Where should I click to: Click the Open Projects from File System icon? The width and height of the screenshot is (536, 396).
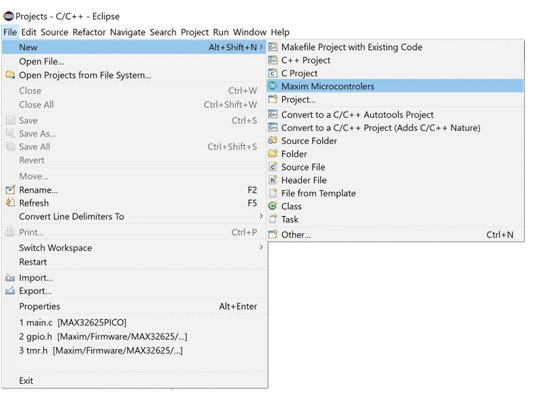[x=10, y=75]
